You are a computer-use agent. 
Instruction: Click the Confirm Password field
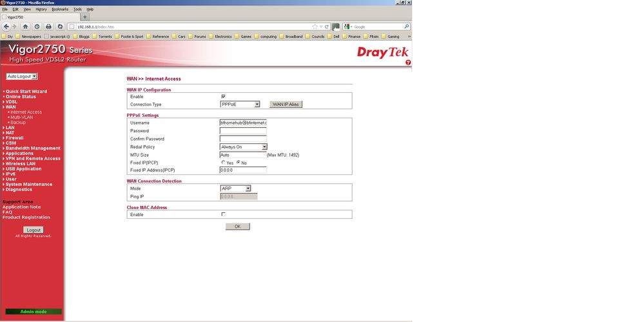click(243, 139)
